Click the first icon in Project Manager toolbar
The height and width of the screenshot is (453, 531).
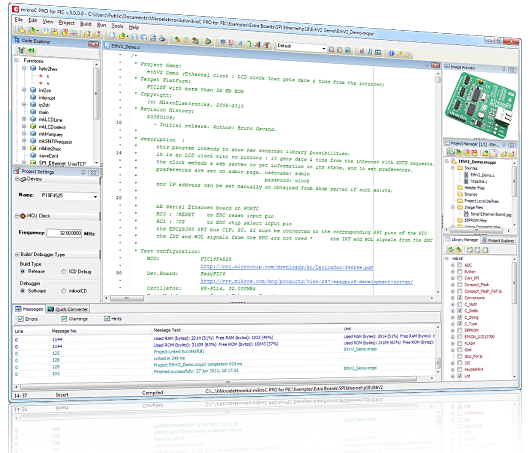[450, 152]
